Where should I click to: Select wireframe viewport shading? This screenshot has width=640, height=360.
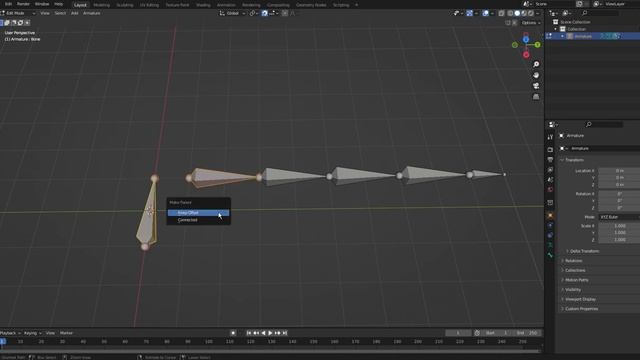(x=510, y=13)
